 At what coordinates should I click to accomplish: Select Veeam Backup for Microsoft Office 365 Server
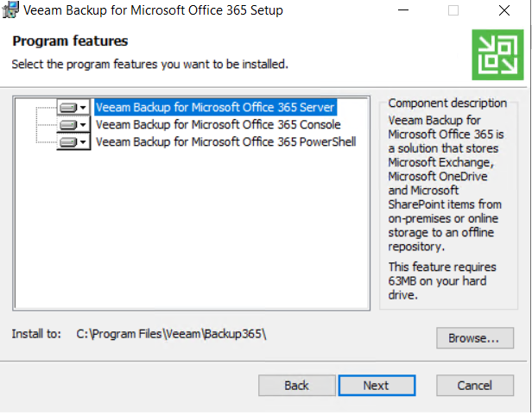click(215, 108)
